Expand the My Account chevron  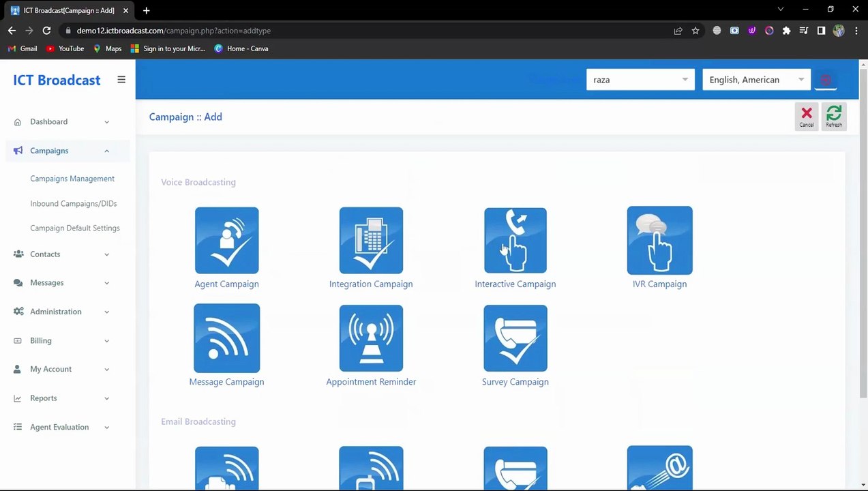(106, 369)
